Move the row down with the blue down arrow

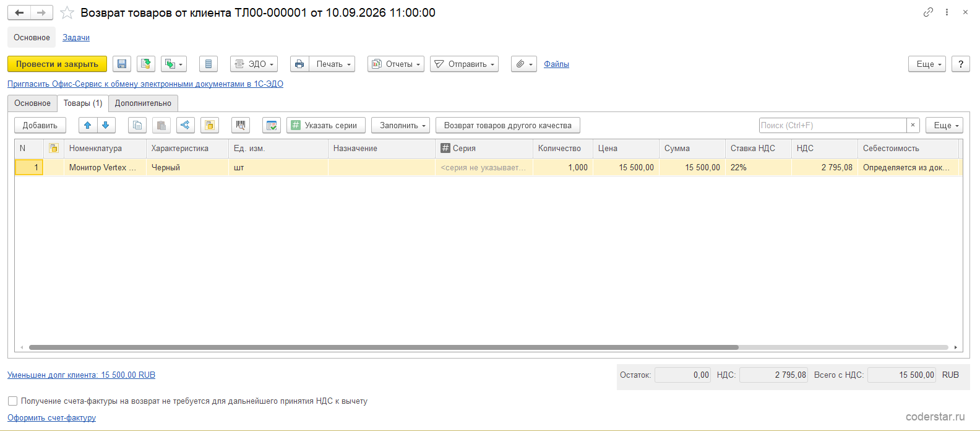pos(106,125)
